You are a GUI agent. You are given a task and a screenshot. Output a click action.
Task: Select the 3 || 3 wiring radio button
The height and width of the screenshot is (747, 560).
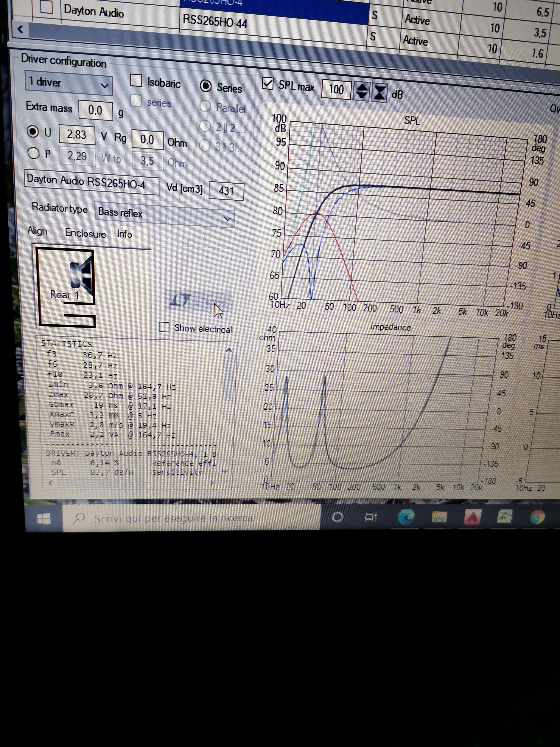[205, 145]
